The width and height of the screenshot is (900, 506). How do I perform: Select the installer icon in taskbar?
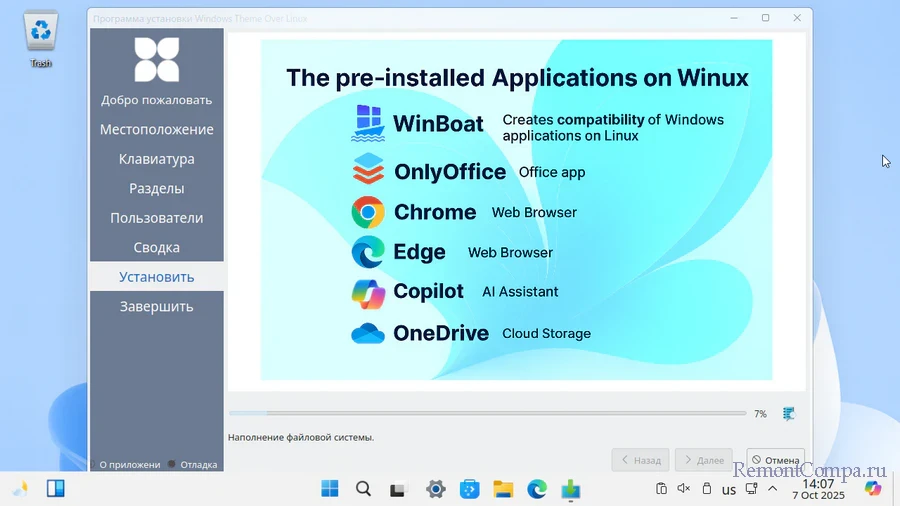click(x=571, y=489)
